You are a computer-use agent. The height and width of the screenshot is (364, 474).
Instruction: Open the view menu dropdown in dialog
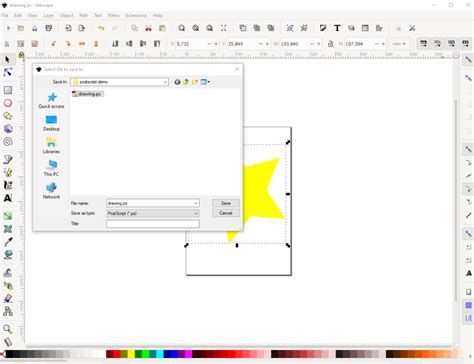click(205, 82)
